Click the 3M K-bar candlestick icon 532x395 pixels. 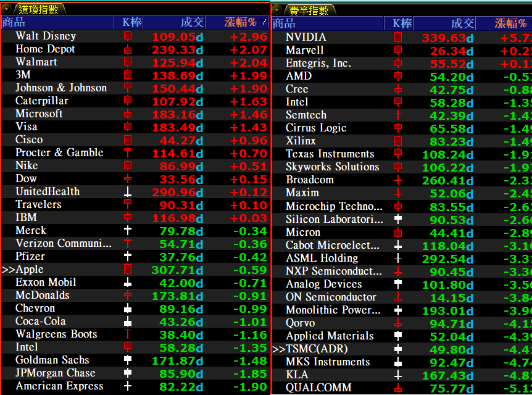click(x=128, y=75)
